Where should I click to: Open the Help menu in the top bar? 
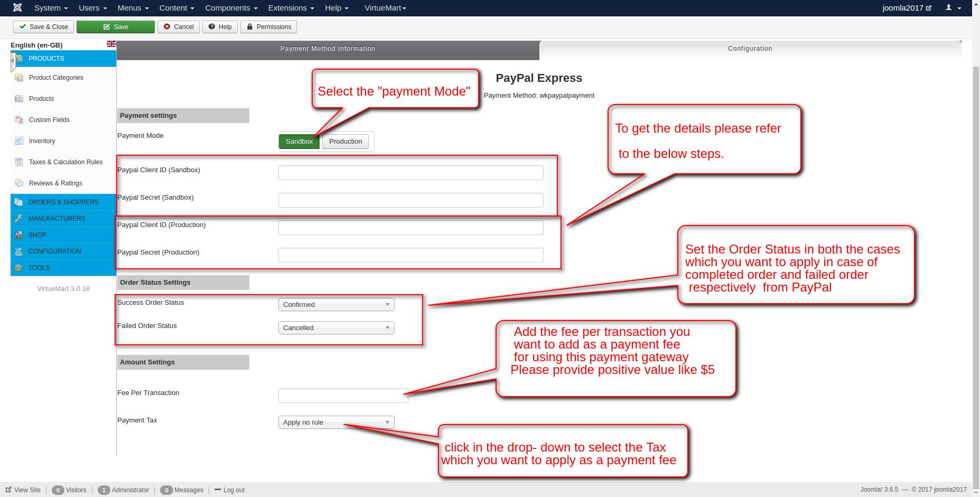(x=337, y=8)
